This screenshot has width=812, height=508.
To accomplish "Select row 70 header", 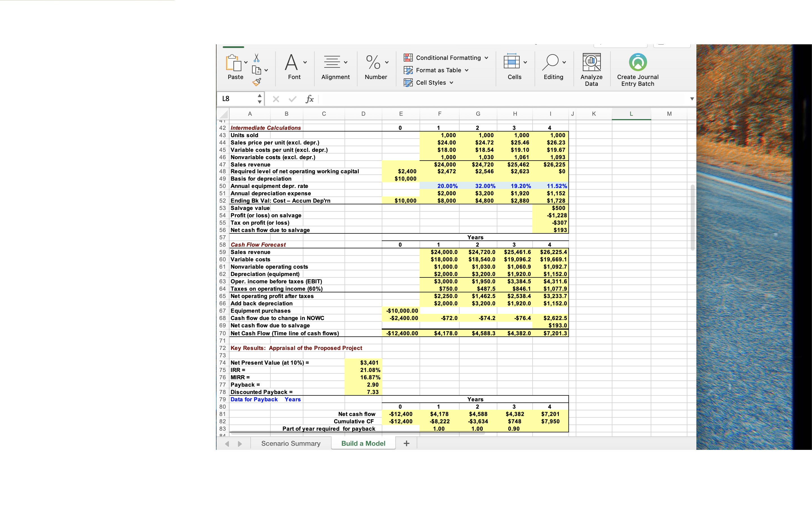I will tap(223, 333).
